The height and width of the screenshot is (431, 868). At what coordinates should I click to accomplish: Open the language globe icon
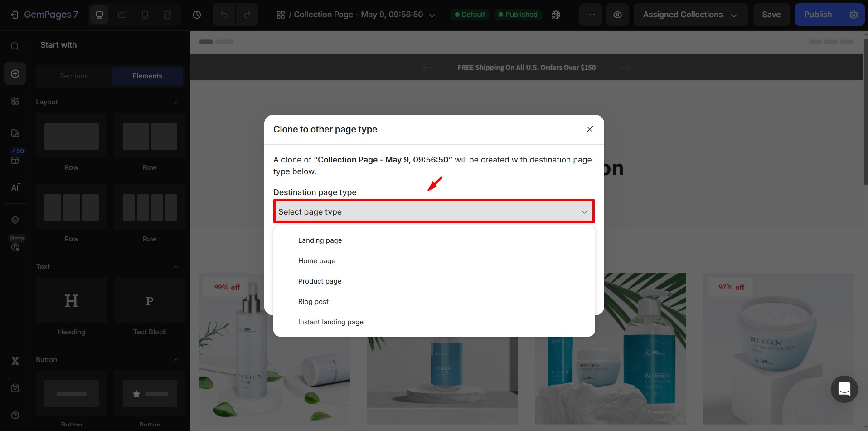click(x=556, y=15)
